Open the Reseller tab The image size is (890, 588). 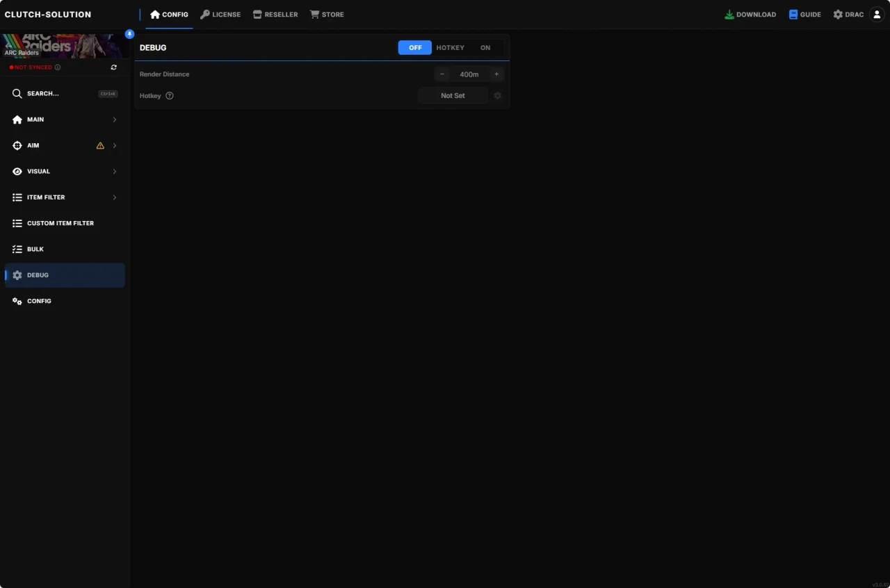pyautogui.click(x=275, y=15)
